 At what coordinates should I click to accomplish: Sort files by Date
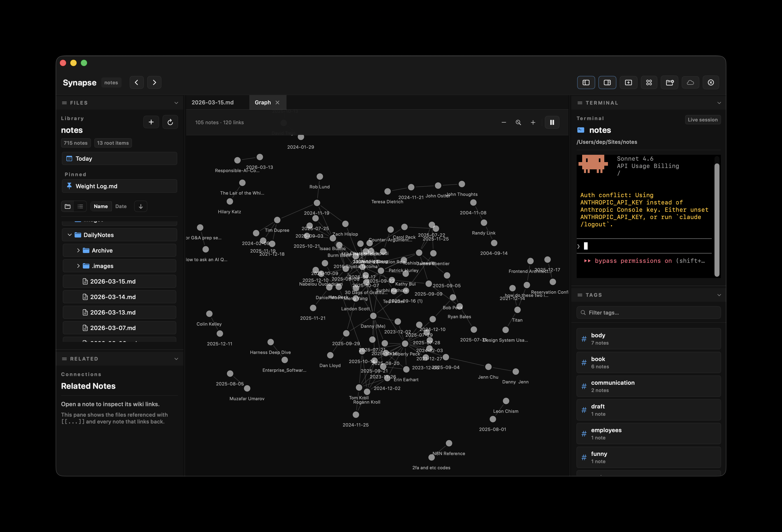(x=121, y=207)
